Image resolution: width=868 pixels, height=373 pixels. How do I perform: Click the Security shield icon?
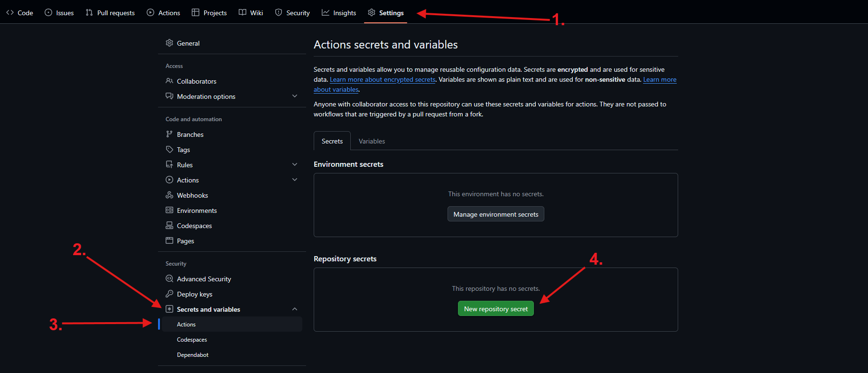pos(279,12)
